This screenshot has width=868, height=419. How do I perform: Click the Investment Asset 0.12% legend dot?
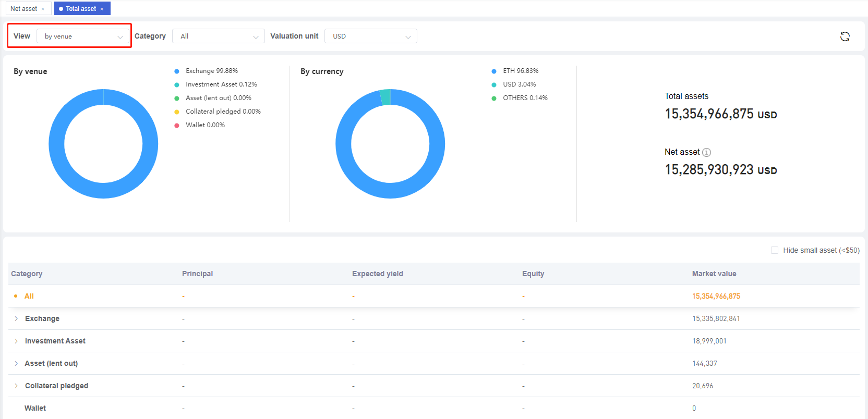click(x=177, y=85)
